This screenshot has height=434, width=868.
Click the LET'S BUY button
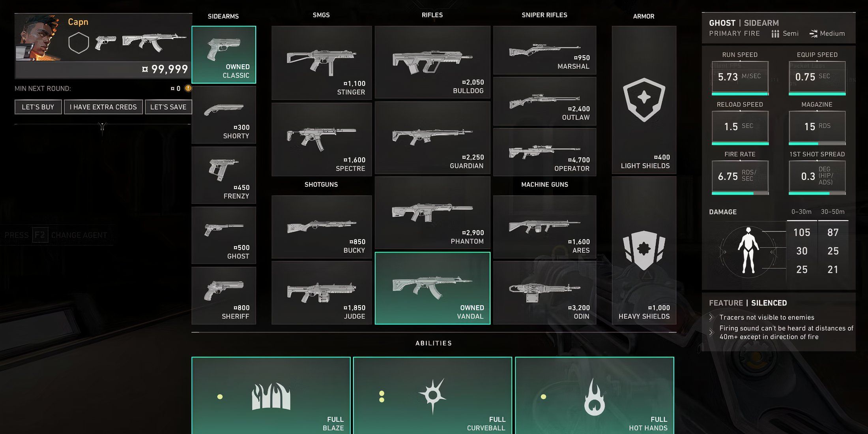(x=37, y=107)
